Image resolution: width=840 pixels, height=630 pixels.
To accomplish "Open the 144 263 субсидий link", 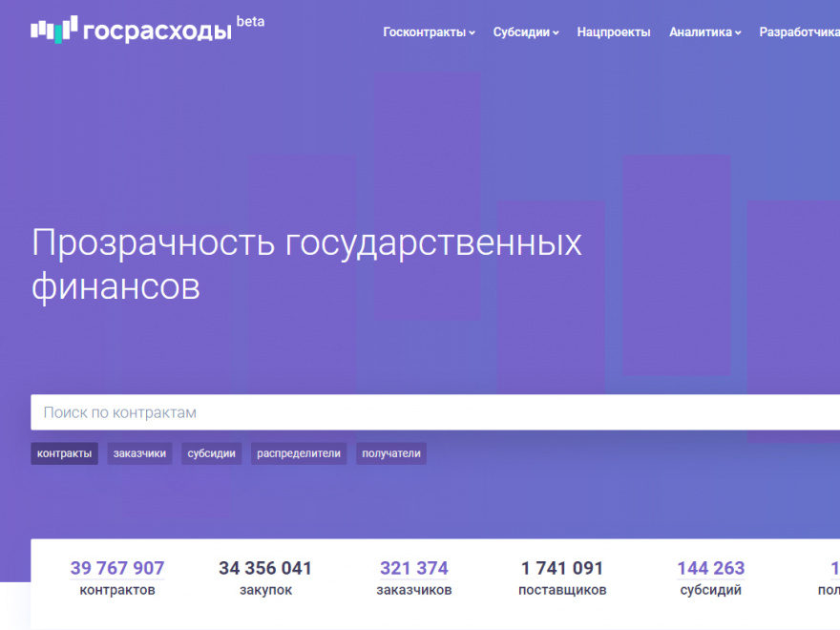I will pyautogui.click(x=711, y=568).
